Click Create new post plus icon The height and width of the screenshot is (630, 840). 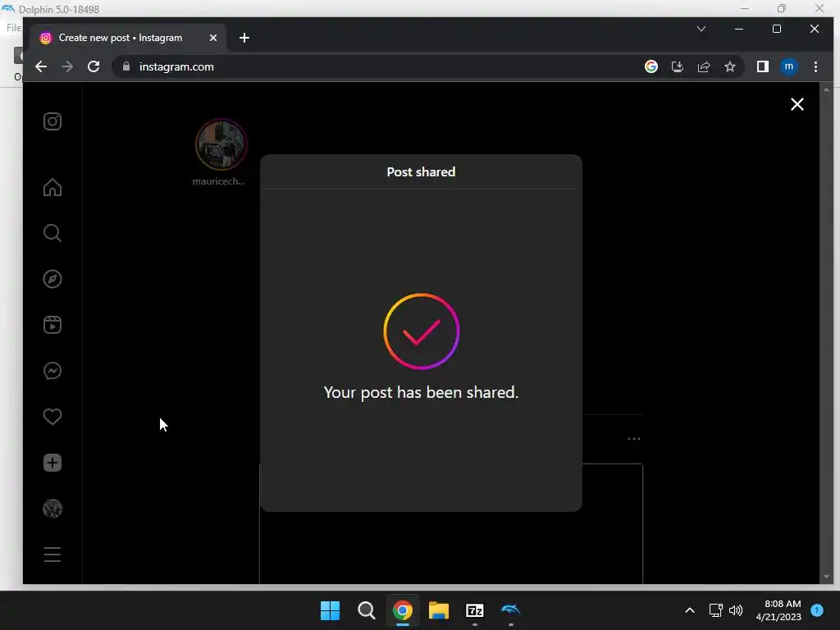coord(52,463)
